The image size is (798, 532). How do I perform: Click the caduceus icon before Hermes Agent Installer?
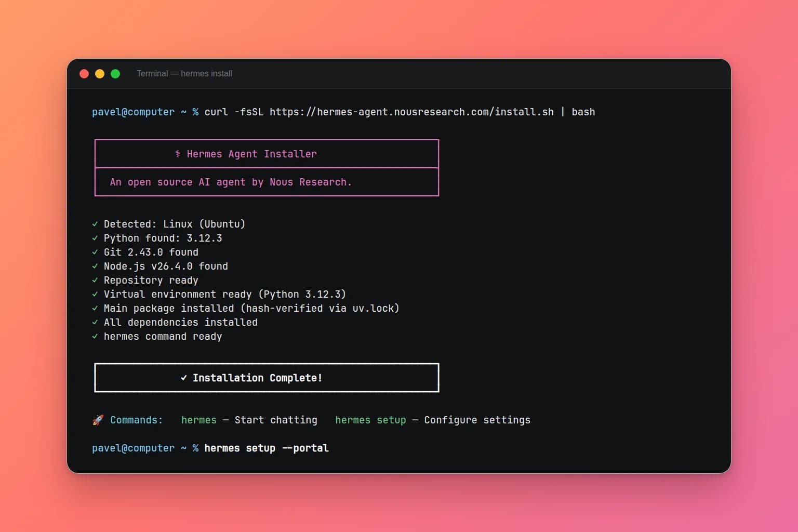pyautogui.click(x=178, y=154)
